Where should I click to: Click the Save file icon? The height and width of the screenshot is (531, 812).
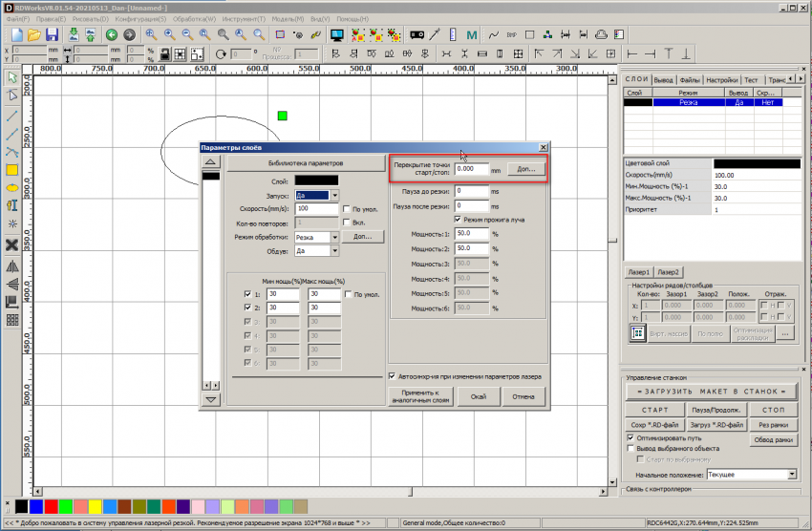coord(53,34)
